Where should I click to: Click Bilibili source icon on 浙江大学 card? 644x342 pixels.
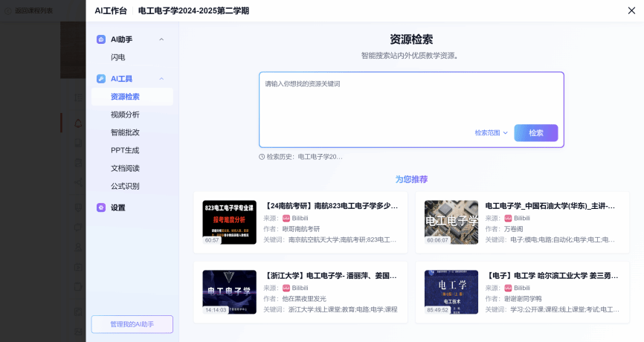[x=286, y=288]
